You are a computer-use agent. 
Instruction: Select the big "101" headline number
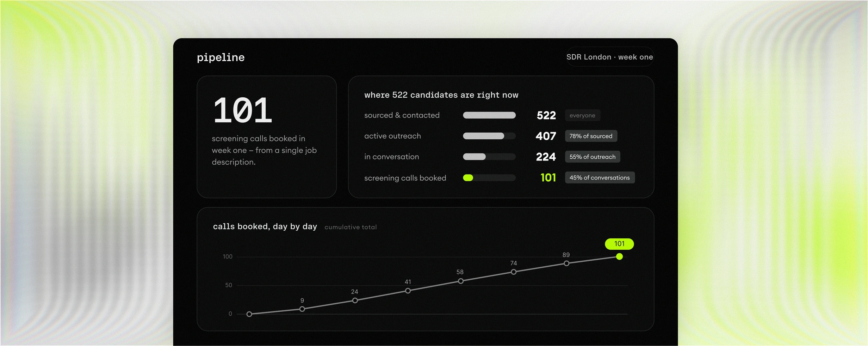coord(243,110)
